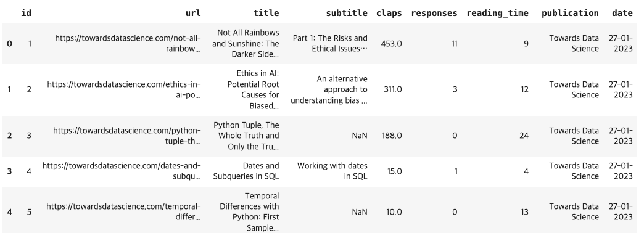This screenshot has width=644, height=233.
Task: Click the 'id' column header
Action: click(x=26, y=13)
